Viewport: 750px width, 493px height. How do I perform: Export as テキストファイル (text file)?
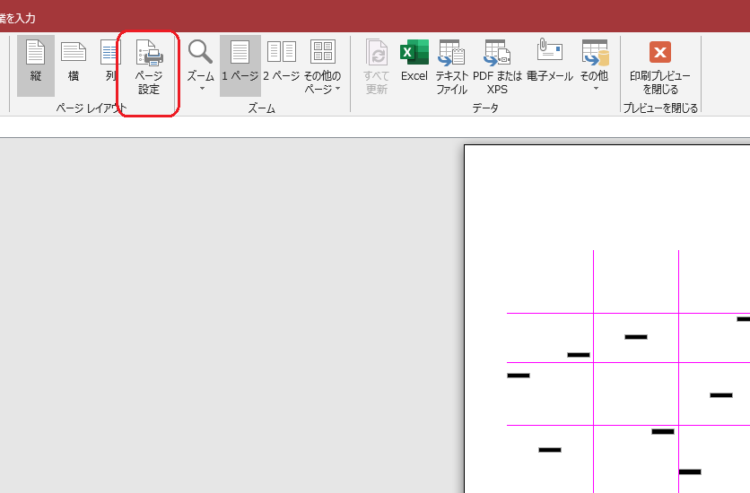coord(451,66)
